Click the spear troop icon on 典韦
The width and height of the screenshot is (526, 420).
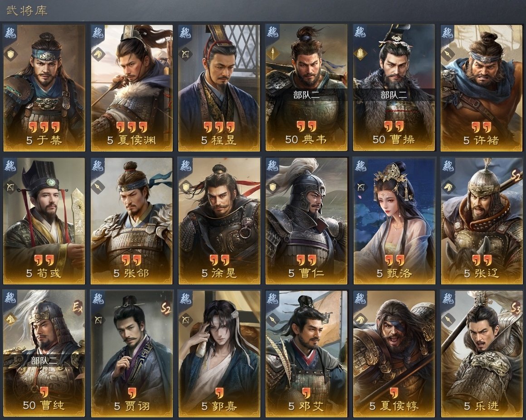pyautogui.click(x=273, y=53)
